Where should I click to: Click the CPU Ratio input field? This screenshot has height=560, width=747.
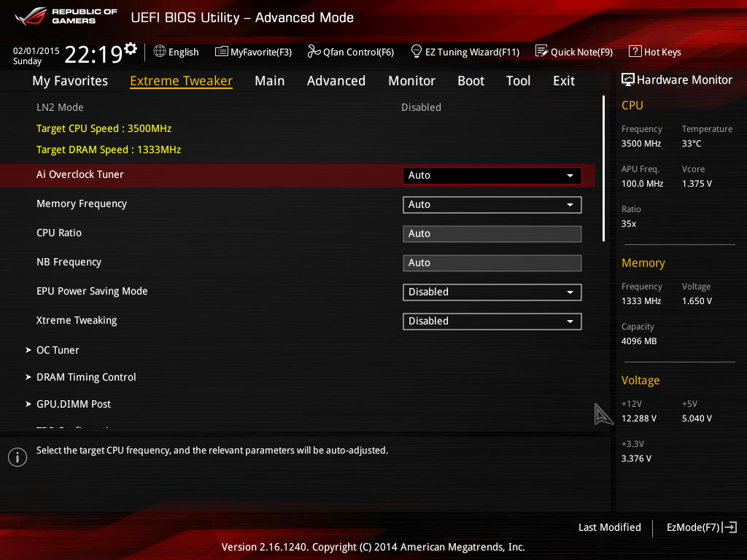point(492,234)
